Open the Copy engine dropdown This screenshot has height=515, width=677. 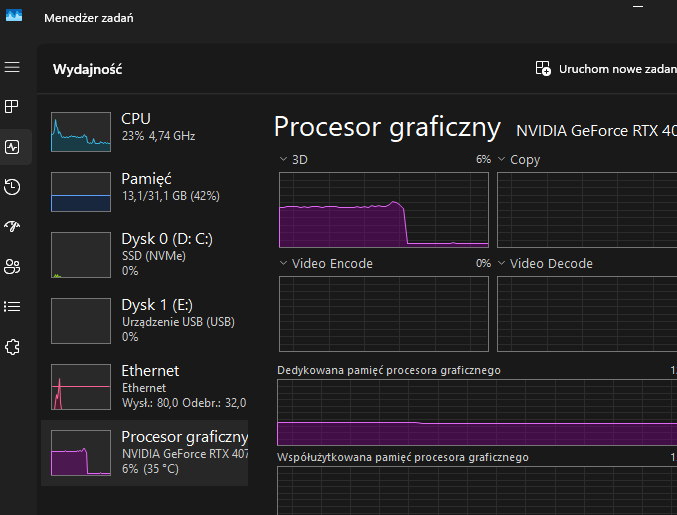pos(501,159)
